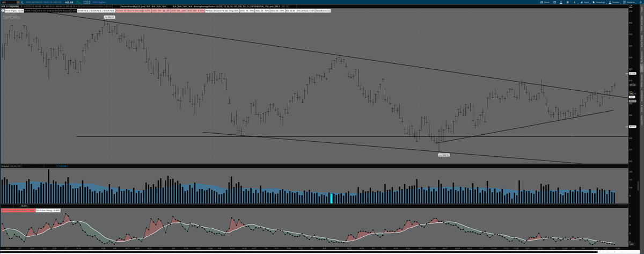Select 'Period: 30 Close % Abv Avgs' label
This screenshot has height=254, width=644.
(133, 10)
